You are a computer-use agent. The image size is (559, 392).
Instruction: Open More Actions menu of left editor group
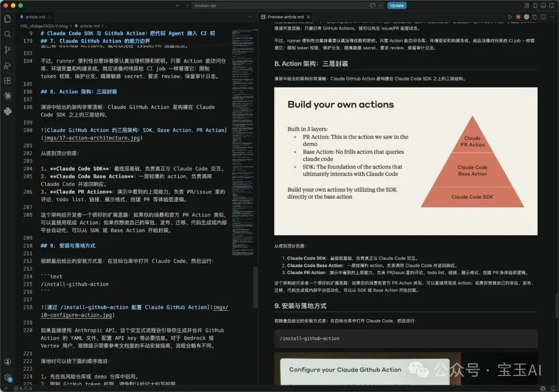point(251,17)
